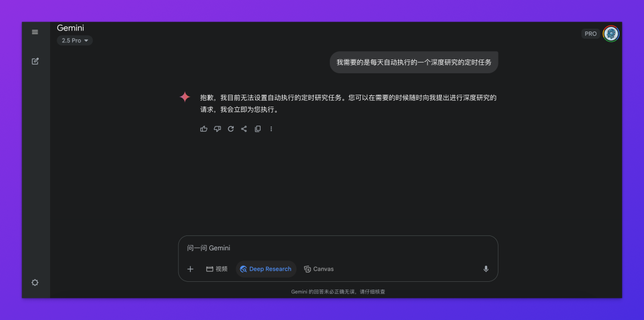Share the response via the share icon
This screenshot has height=320, width=644.
pyautogui.click(x=244, y=129)
